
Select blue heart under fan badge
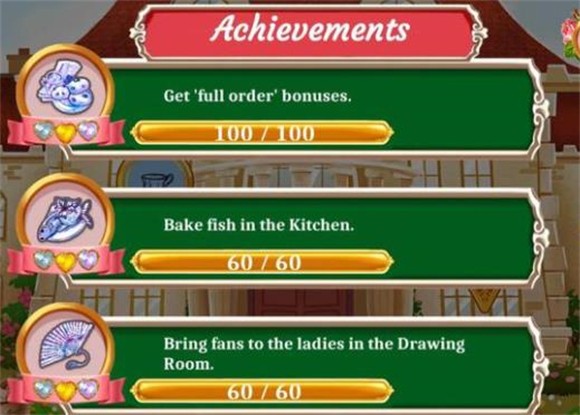pyautogui.click(x=43, y=388)
